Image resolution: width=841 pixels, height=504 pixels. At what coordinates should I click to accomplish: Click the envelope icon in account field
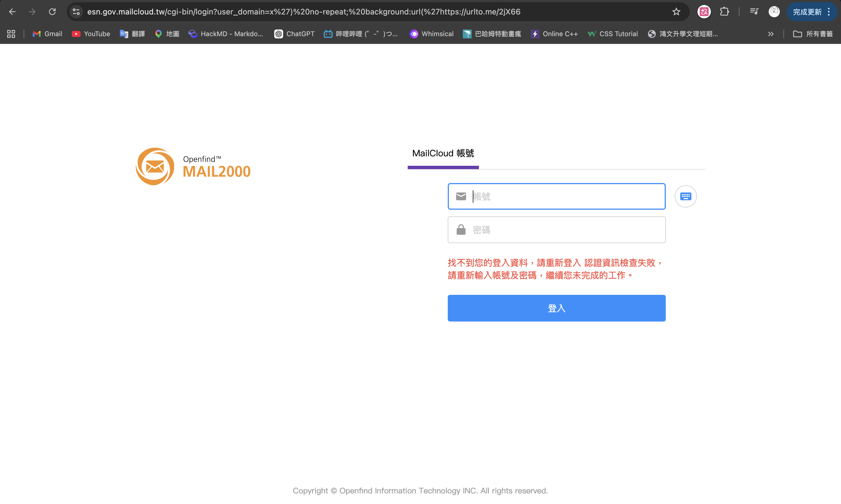pyautogui.click(x=461, y=196)
